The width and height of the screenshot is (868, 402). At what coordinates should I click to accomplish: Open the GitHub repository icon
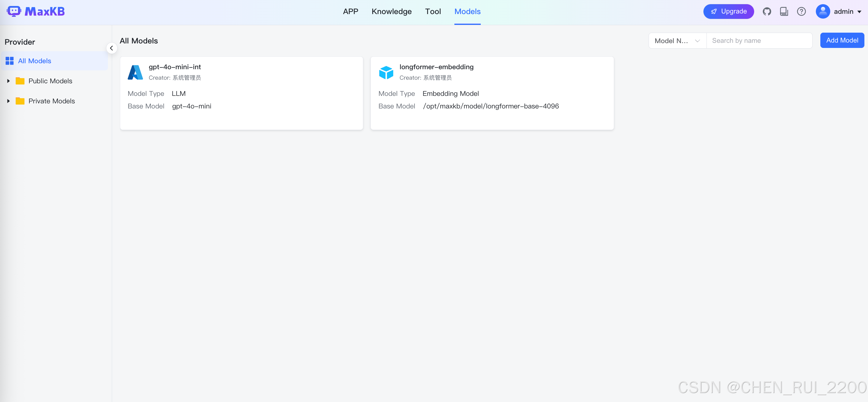pos(767,12)
